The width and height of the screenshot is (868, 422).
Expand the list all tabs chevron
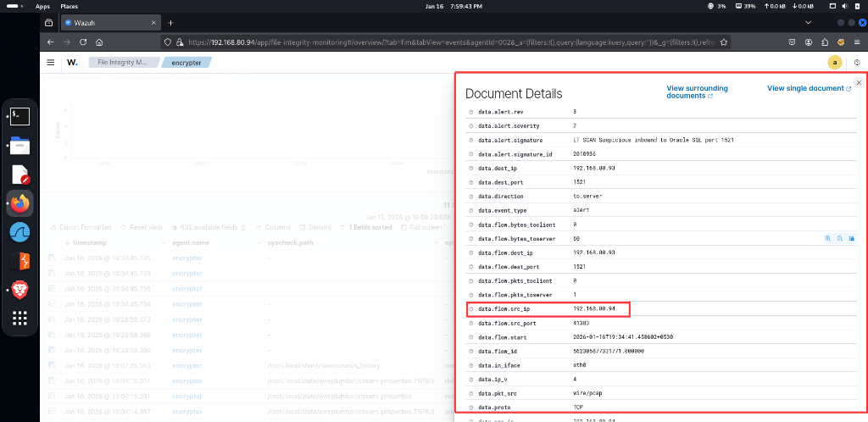808,23
